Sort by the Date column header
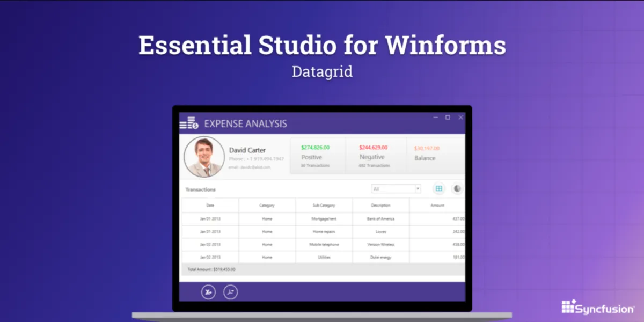Image resolution: width=644 pixels, height=322 pixels. tap(210, 205)
